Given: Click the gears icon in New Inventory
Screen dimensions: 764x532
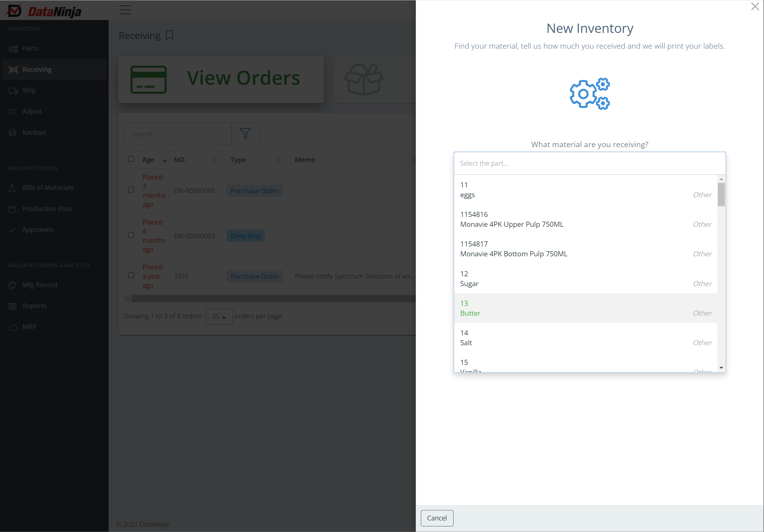Looking at the screenshot, I should [589, 94].
